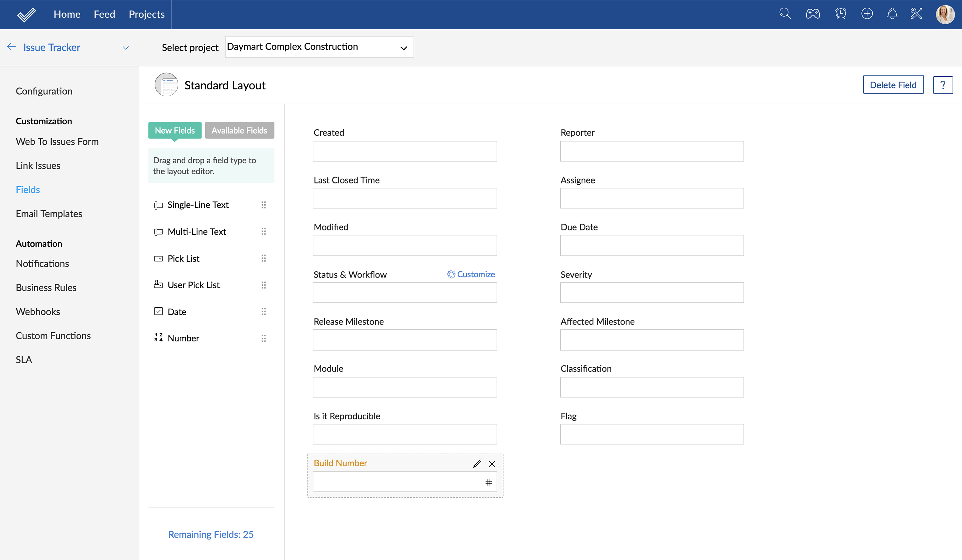Image resolution: width=962 pixels, height=560 pixels.
Task: Click inside the Severity input field
Action: point(651,292)
